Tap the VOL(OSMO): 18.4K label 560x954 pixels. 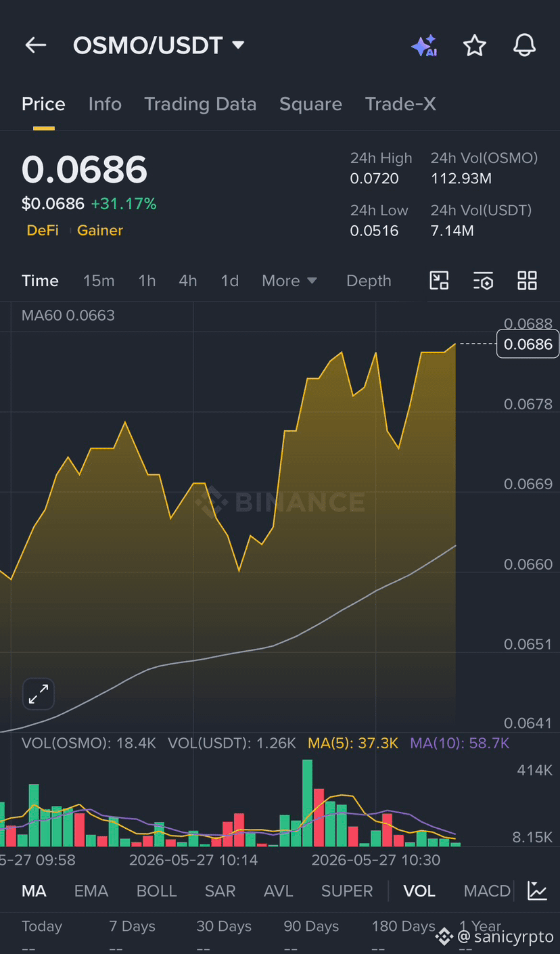[89, 743]
